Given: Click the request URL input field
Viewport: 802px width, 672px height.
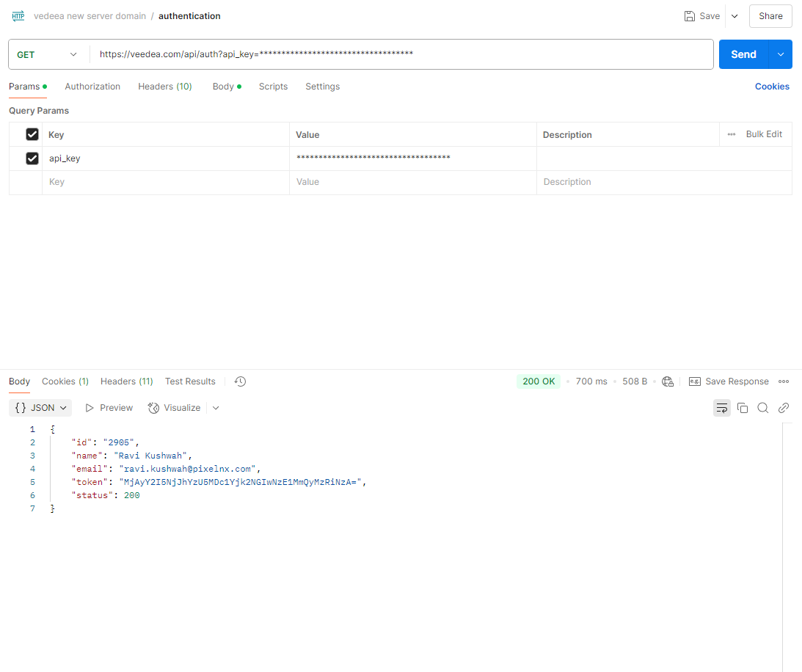Looking at the screenshot, I should [401, 54].
